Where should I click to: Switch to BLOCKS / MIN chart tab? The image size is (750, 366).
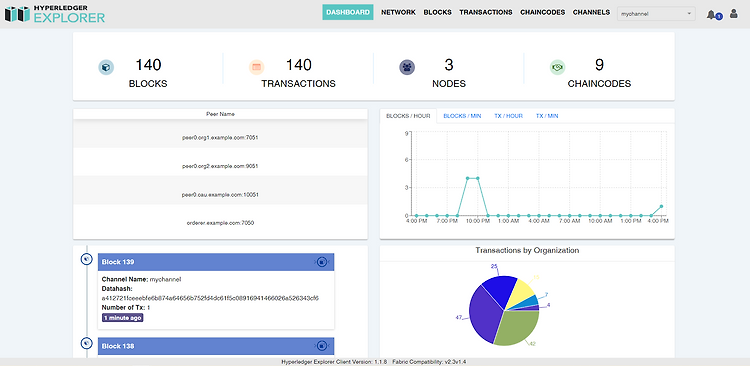pos(462,116)
